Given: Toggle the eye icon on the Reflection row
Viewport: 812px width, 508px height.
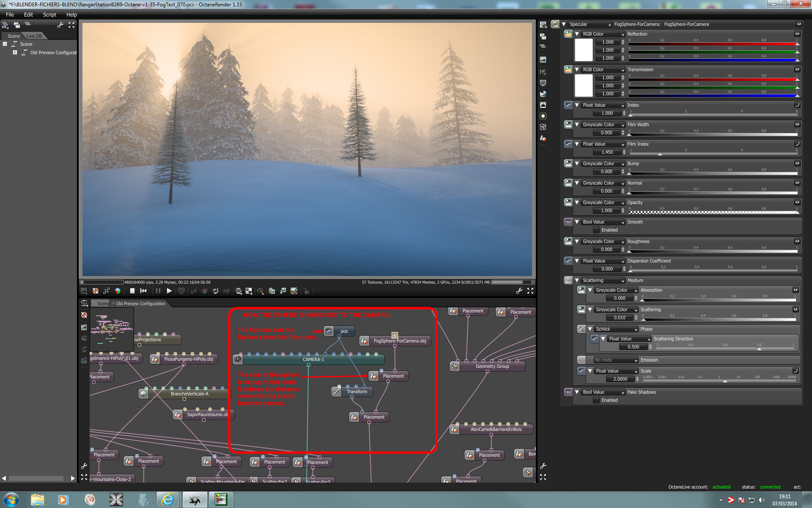Looking at the screenshot, I should (797, 34).
